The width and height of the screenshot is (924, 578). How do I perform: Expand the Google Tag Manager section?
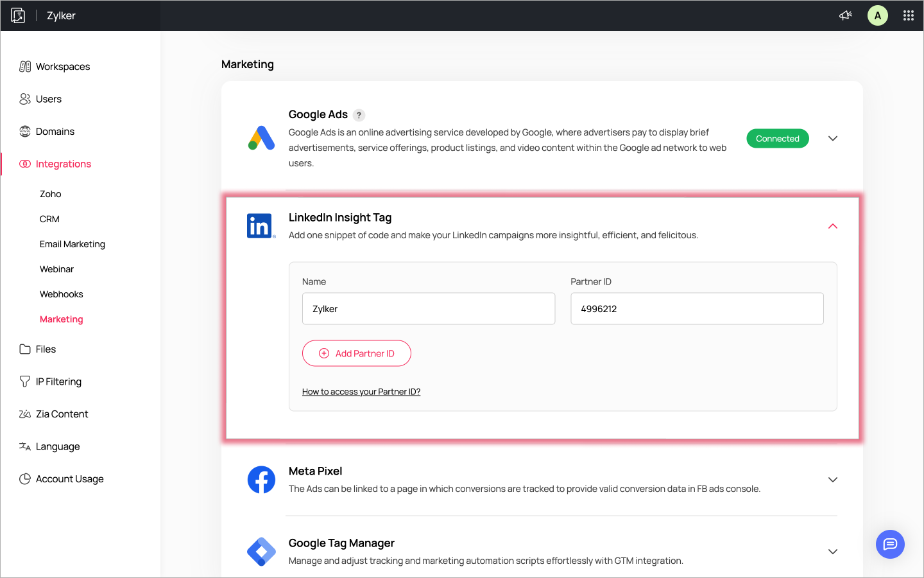(833, 552)
